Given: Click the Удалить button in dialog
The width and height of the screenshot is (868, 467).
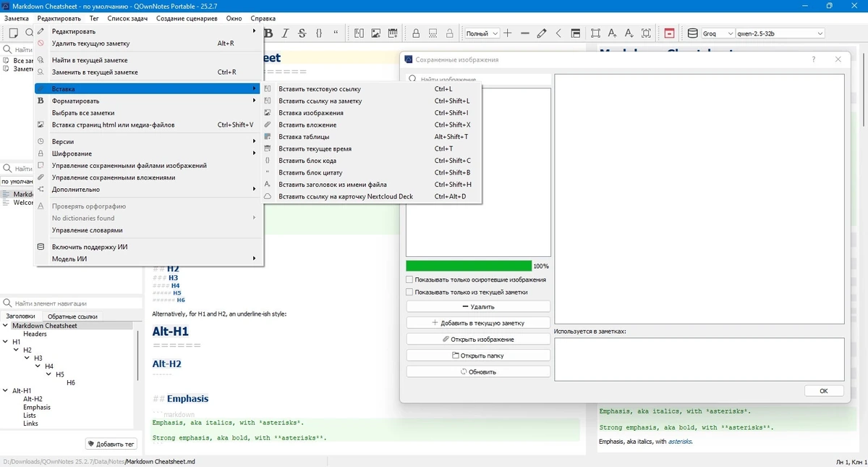Looking at the screenshot, I should tap(478, 307).
